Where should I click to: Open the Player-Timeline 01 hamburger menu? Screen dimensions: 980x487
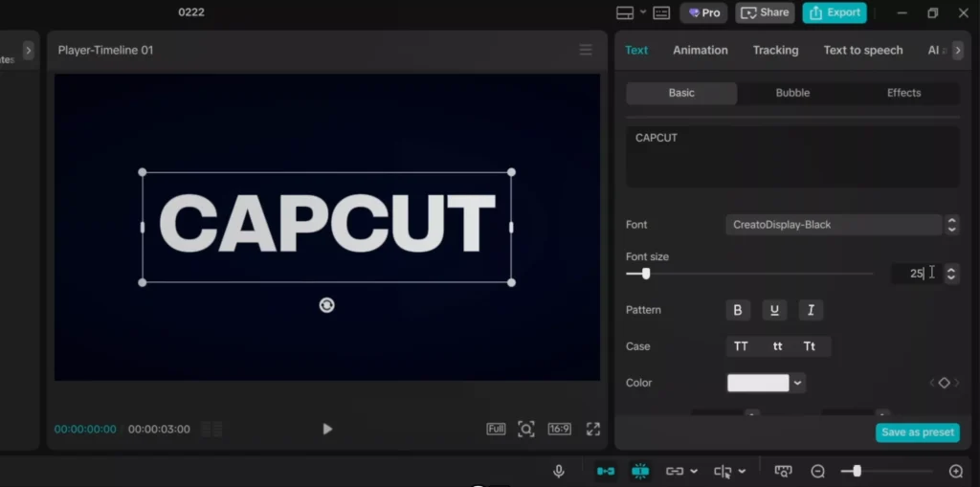tap(586, 50)
